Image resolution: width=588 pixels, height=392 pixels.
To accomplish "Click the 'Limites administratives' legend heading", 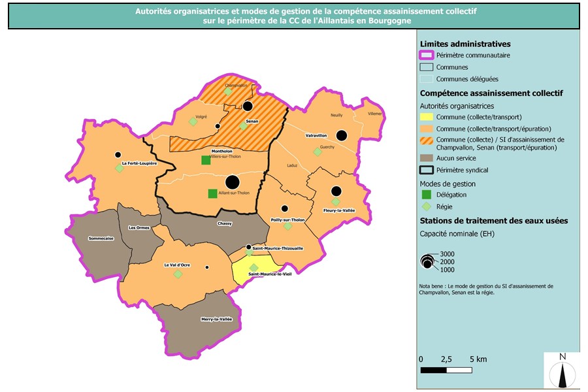I will point(465,44).
